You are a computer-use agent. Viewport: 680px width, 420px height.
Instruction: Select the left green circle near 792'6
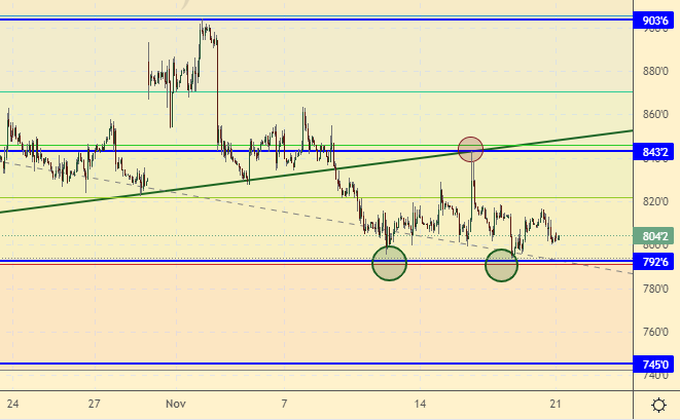point(389,264)
